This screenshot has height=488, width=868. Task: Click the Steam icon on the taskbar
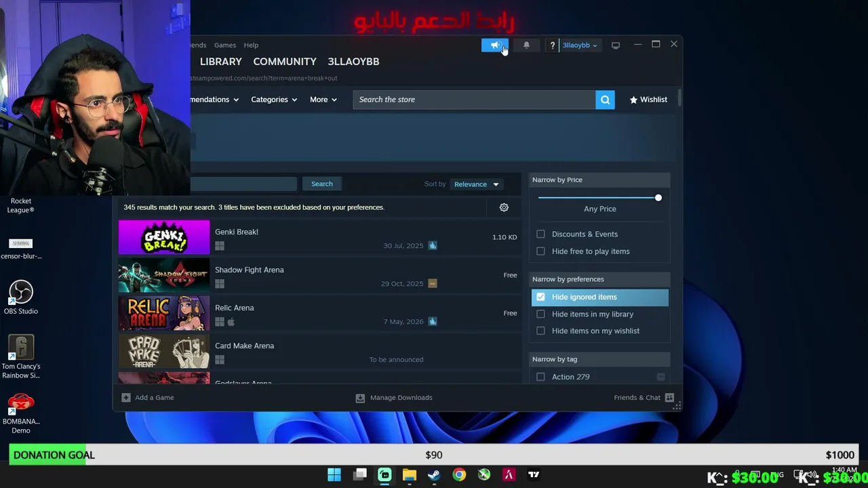coord(434,475)
